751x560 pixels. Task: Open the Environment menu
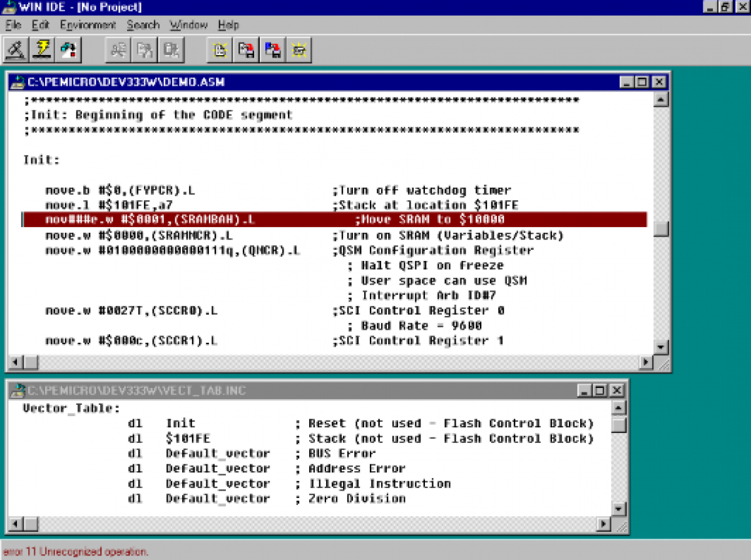88,25
